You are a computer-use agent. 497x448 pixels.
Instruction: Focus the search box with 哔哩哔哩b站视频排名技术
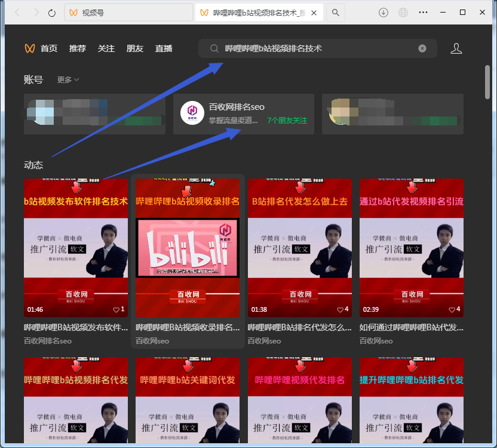(x=318, y=48)
